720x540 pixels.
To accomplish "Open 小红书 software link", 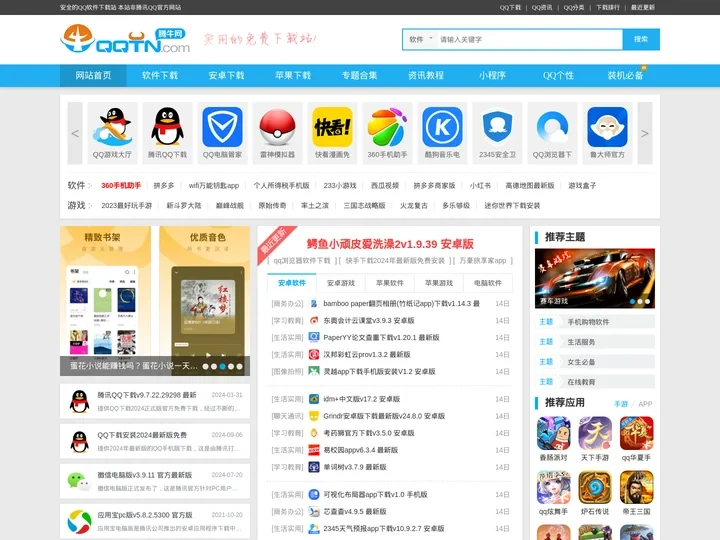I will point(480,186).
